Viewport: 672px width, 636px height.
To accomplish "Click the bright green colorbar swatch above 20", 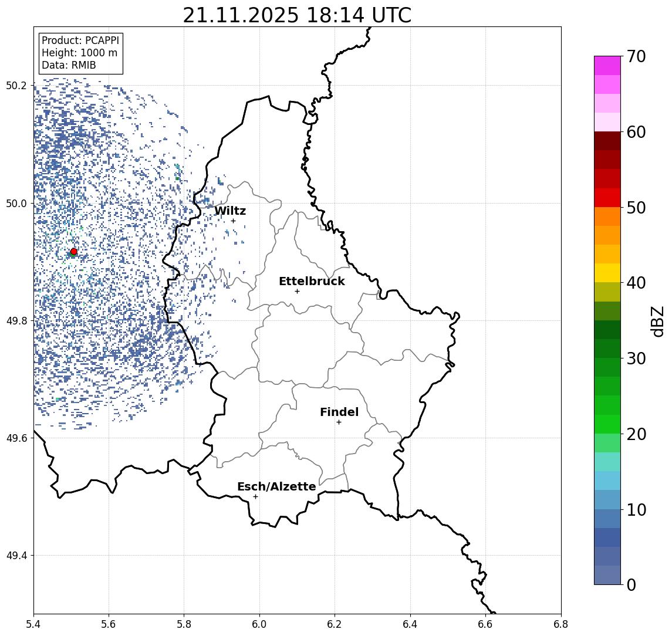I will point(607,424).
